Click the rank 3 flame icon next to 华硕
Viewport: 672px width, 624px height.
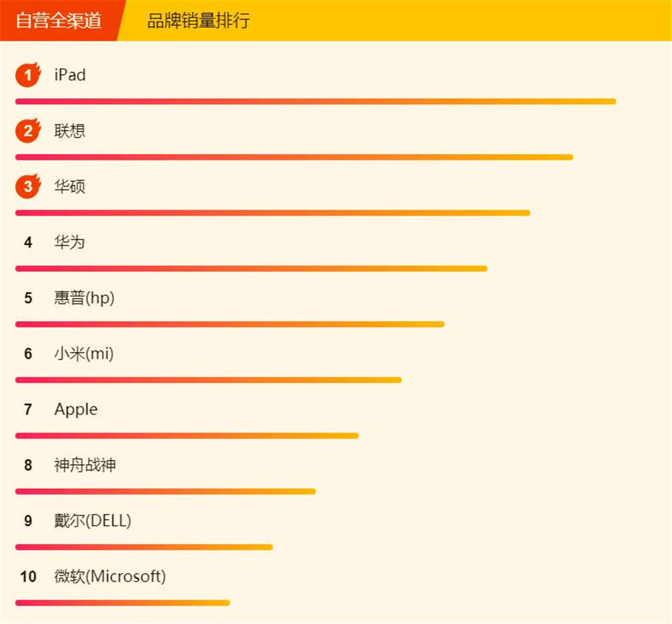point(27,186)
